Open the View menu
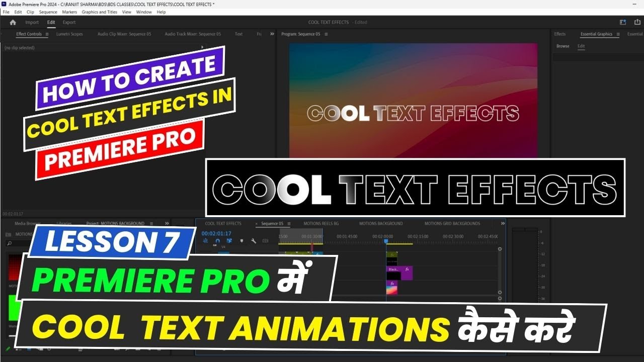Image resolution: width=644 pixels, height=362 pixels. click(x=127, y=12)
